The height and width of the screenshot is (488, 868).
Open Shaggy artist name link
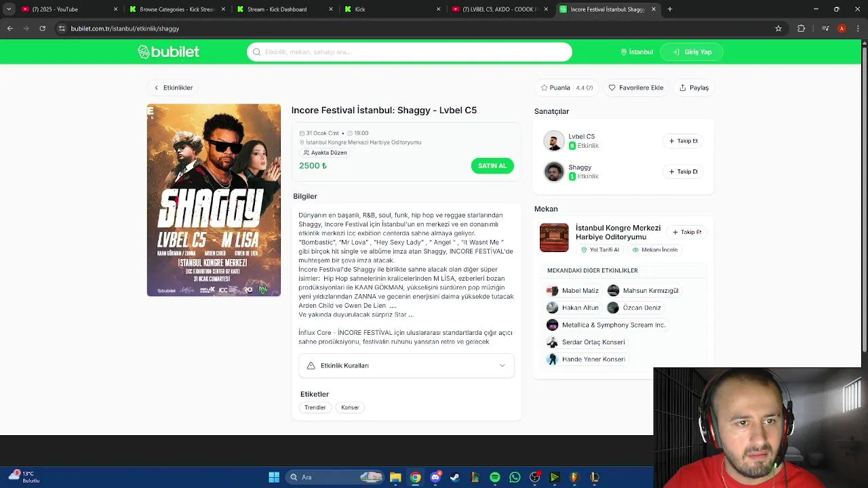[580, 167]
